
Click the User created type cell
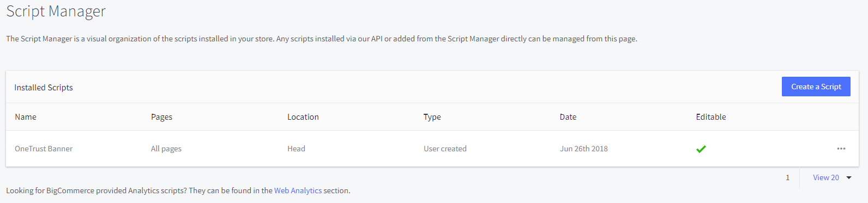[445, 149]
